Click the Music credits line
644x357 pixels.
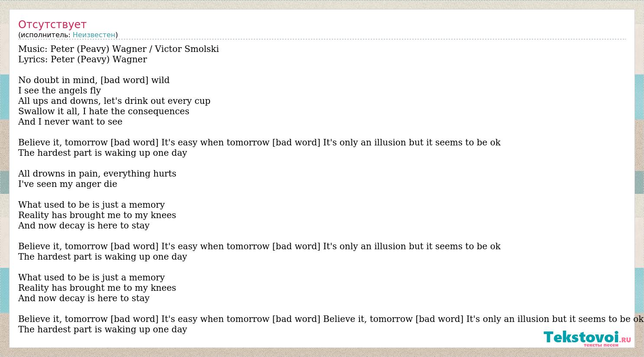coord(119,49)
